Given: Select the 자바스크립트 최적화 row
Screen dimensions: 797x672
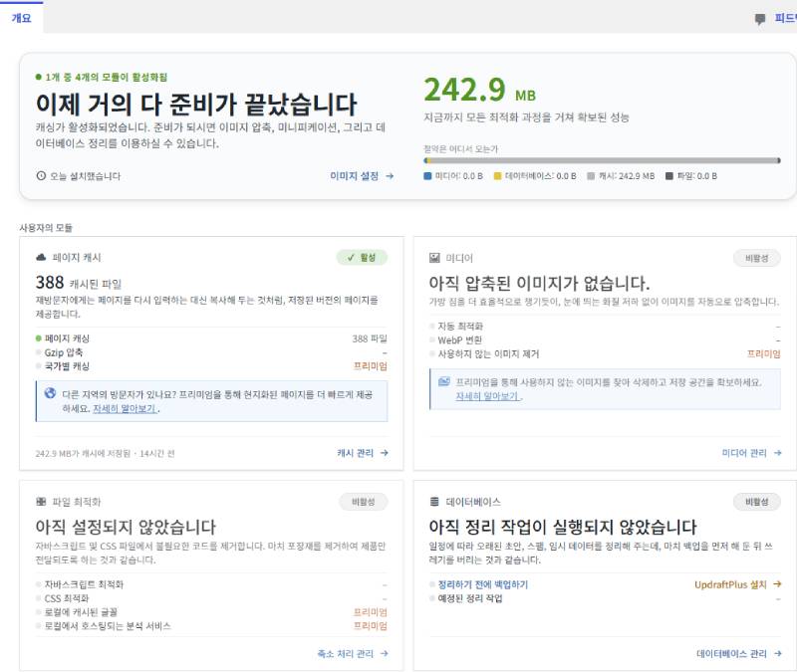Looking at the screenshot, I should click(211, 584).
